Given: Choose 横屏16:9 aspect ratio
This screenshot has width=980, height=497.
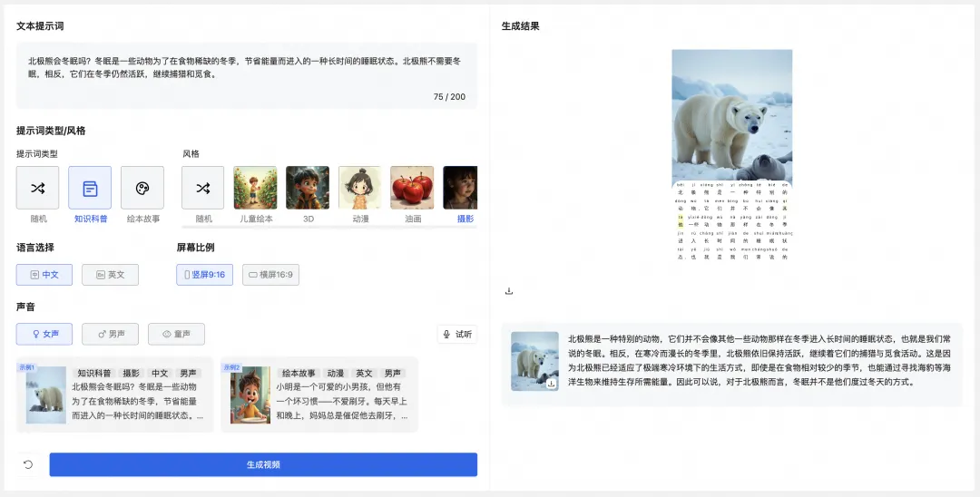Looking at the screenshot, I should [270, 275].
